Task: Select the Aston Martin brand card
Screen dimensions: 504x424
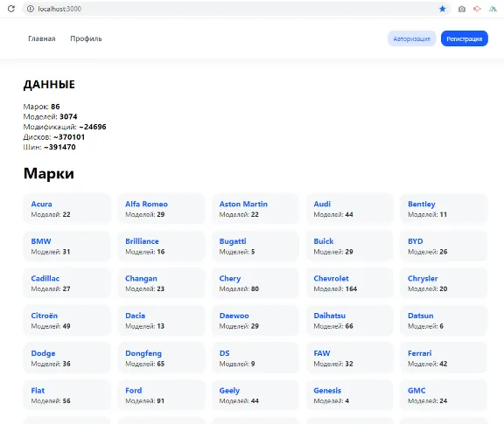Action: pyautogui.click(x=255, y=209)
